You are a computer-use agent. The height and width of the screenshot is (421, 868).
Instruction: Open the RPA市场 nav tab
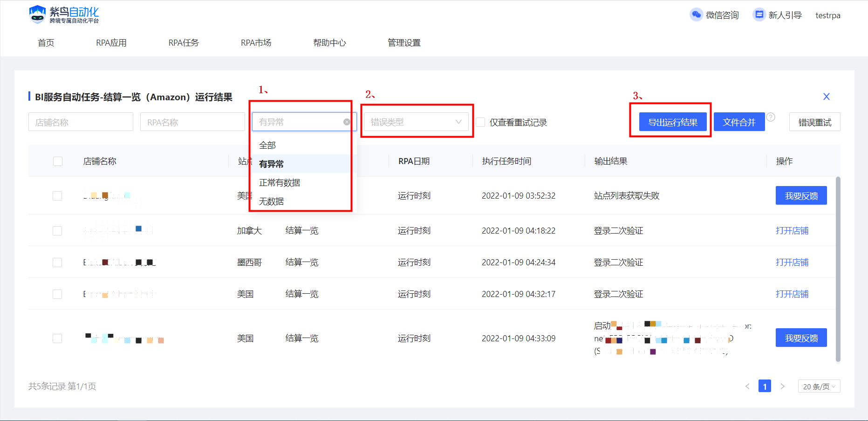[256, 43]
